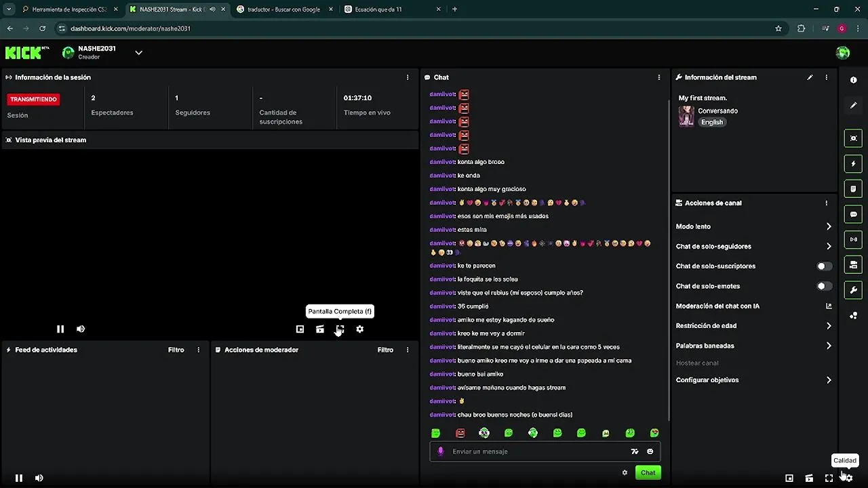Open chat settings gear beside Chat button
868x488 pixels.
[625, 472]
